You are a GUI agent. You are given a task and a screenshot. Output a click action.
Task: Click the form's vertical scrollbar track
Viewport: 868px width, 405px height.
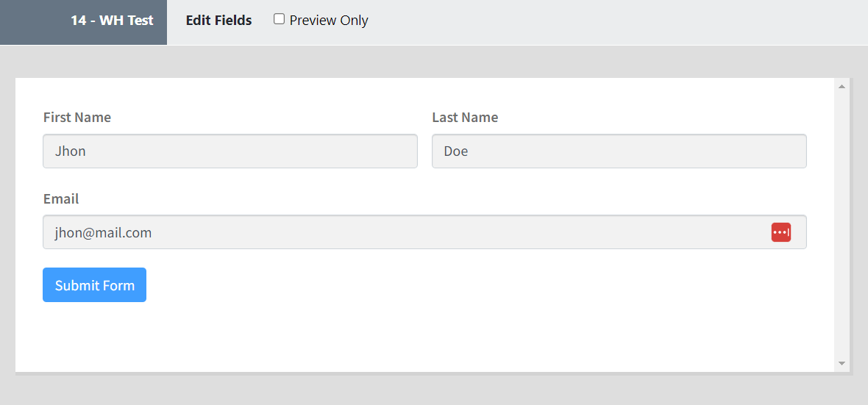tap(842, 221)
